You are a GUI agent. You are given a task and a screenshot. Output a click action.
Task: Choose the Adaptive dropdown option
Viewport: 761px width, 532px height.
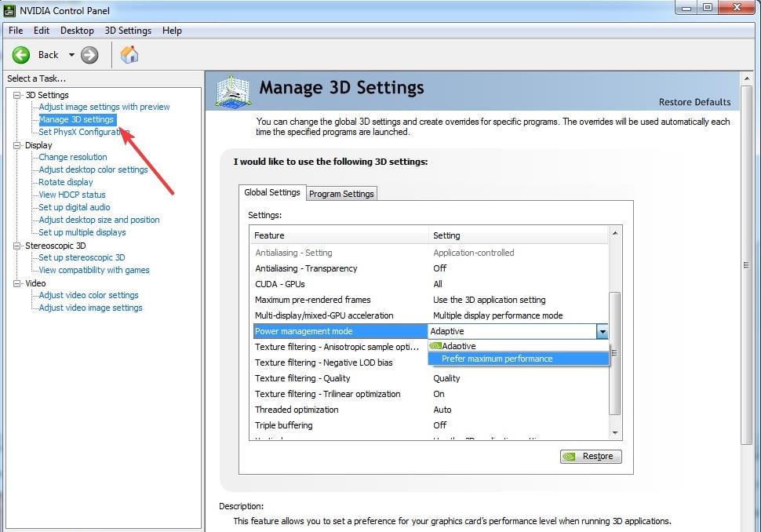519,346
